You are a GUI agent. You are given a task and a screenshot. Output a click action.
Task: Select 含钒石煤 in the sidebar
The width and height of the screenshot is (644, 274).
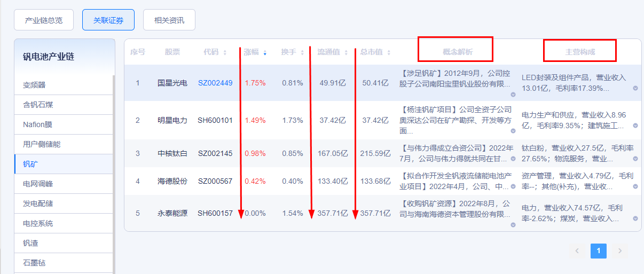point(64,105)
